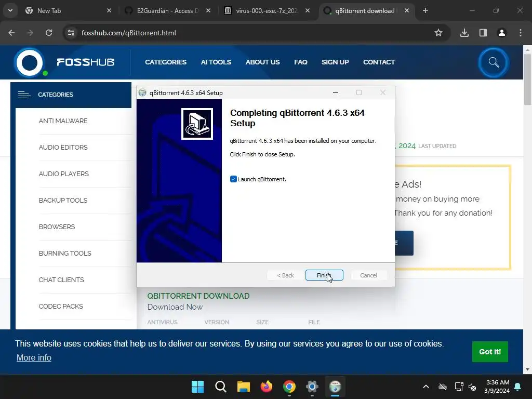532x399 pixels.
Task: Close the New Tab tab
Action: click(x=109, y=10)
